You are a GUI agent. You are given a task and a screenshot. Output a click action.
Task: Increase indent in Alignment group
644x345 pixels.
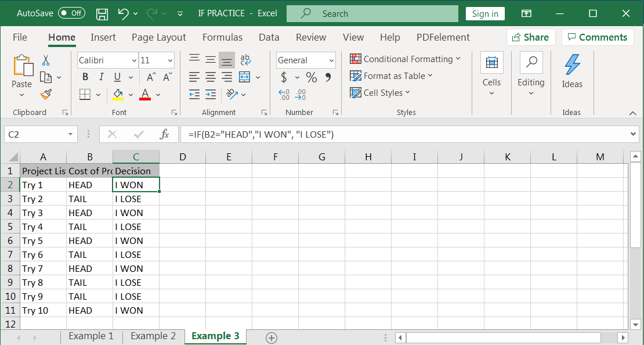pyautogui.click(x=211, y=95)
